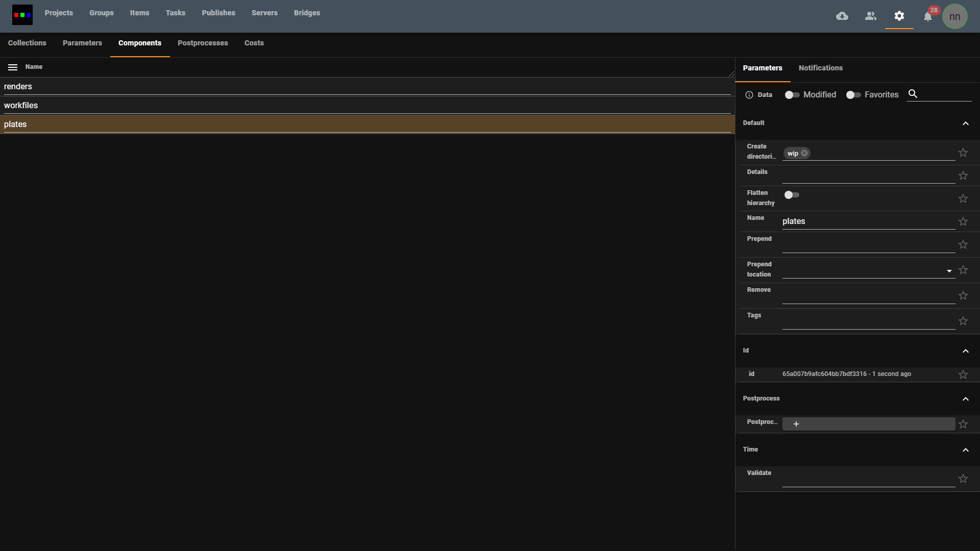
Task: Add a postprocess with plus button
Action: pyautogui.click(x=796, y=424)
